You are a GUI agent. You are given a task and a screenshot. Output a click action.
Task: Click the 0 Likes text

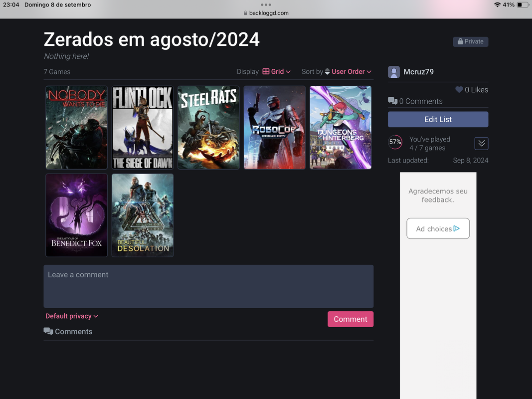coord(476,90)
